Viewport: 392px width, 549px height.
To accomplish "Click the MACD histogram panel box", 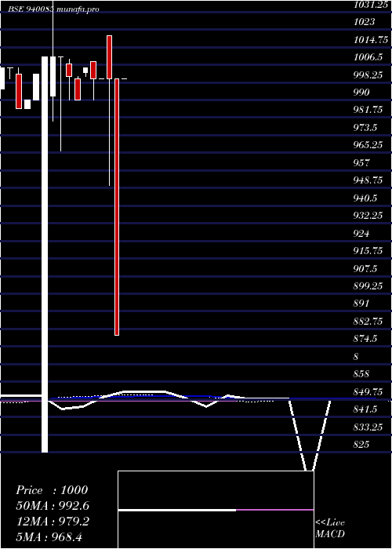I will [216, 510].
